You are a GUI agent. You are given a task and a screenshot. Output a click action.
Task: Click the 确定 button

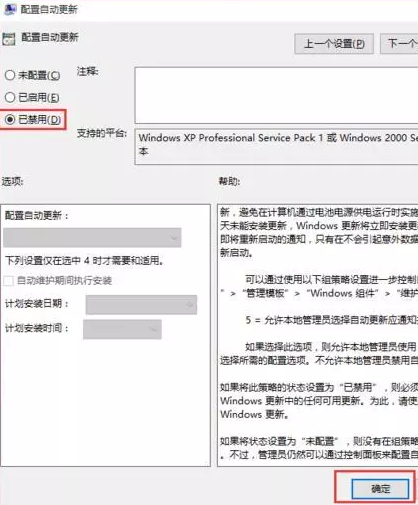(x=380, y=489)
